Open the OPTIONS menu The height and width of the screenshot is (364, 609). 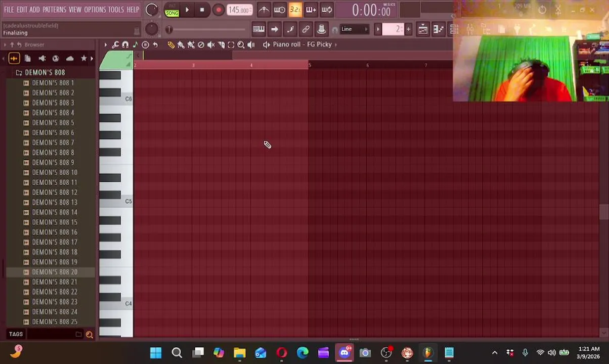(x=95, y=10)
